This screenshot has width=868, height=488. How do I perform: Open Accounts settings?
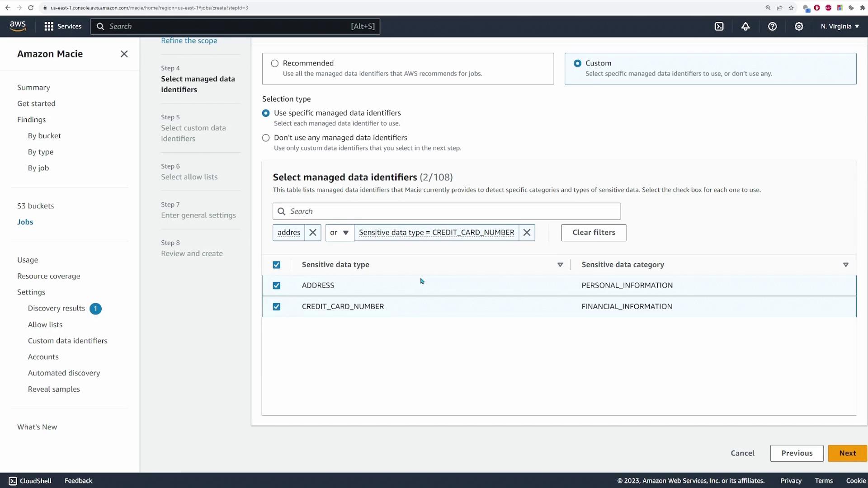point(43,357)
